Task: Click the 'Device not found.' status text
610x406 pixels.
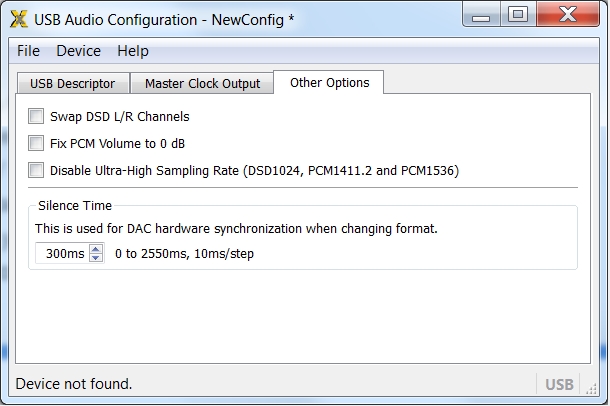Action: (74, 384)
